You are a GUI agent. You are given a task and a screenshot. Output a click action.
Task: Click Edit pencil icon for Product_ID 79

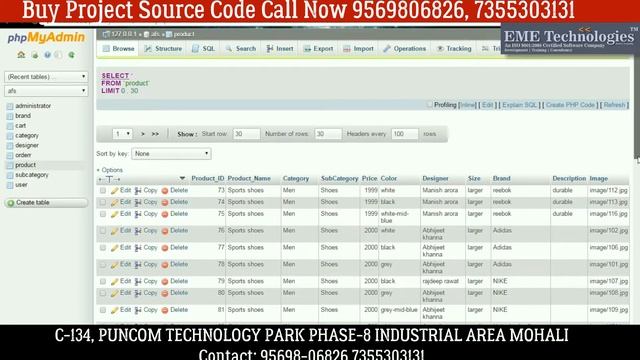point(115,282)
